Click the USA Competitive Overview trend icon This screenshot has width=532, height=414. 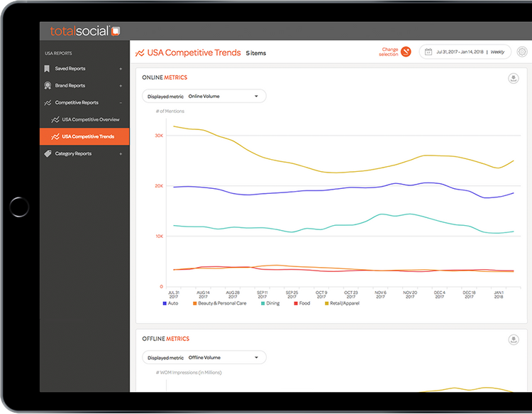click(55, 119)
